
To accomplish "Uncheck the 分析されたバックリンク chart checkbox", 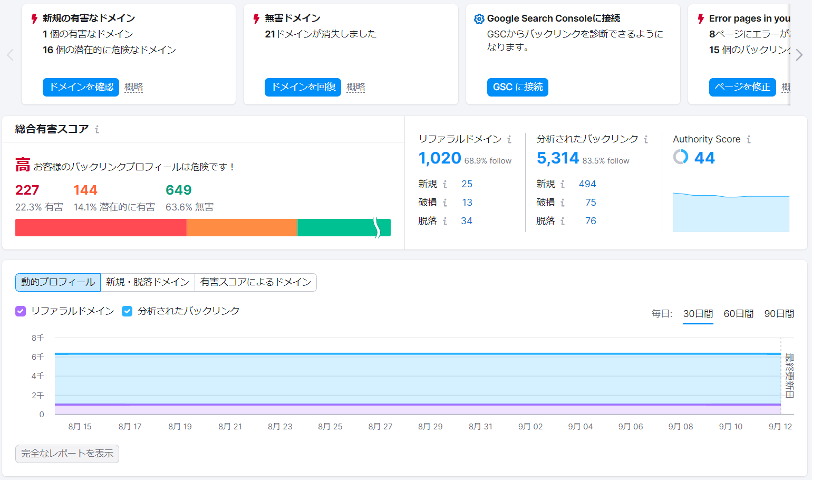I will tap(127, 311).
